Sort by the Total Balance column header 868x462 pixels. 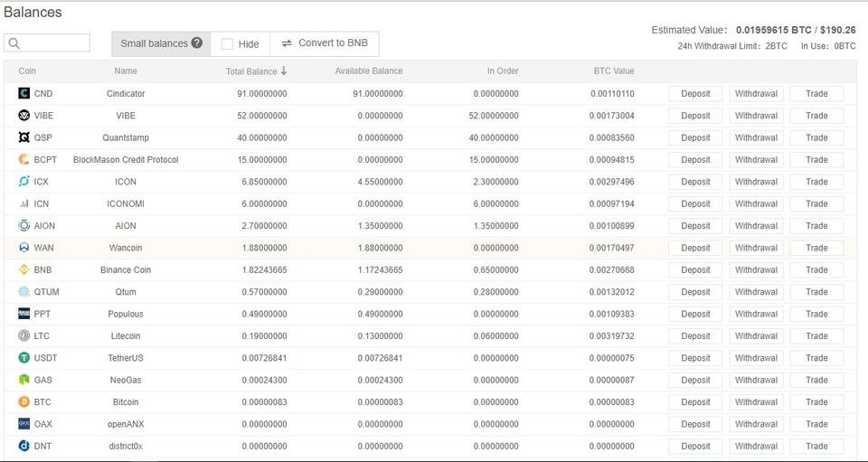(257, 71)
